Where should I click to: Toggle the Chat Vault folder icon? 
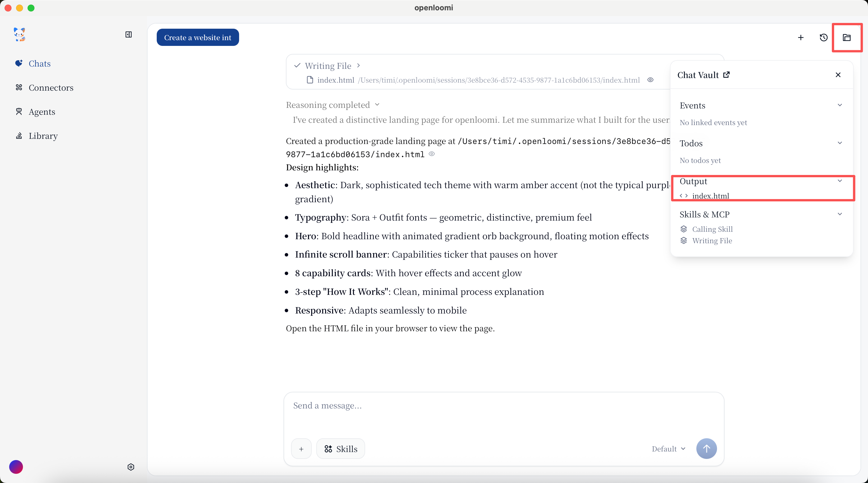point(846,37)
